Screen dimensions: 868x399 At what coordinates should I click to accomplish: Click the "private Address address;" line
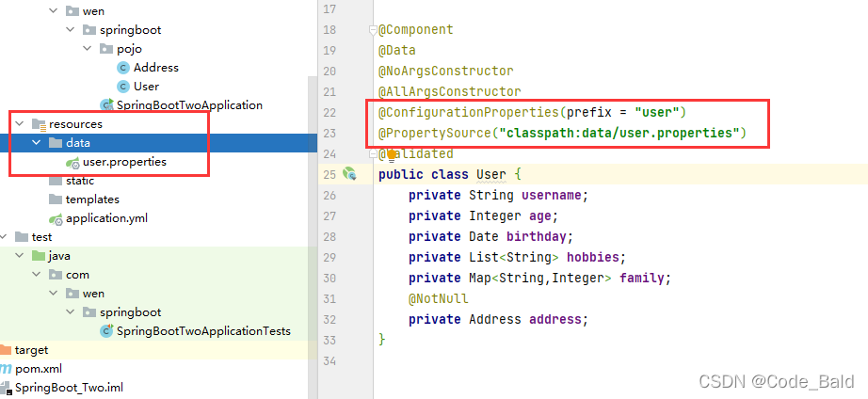click(498, 319)
